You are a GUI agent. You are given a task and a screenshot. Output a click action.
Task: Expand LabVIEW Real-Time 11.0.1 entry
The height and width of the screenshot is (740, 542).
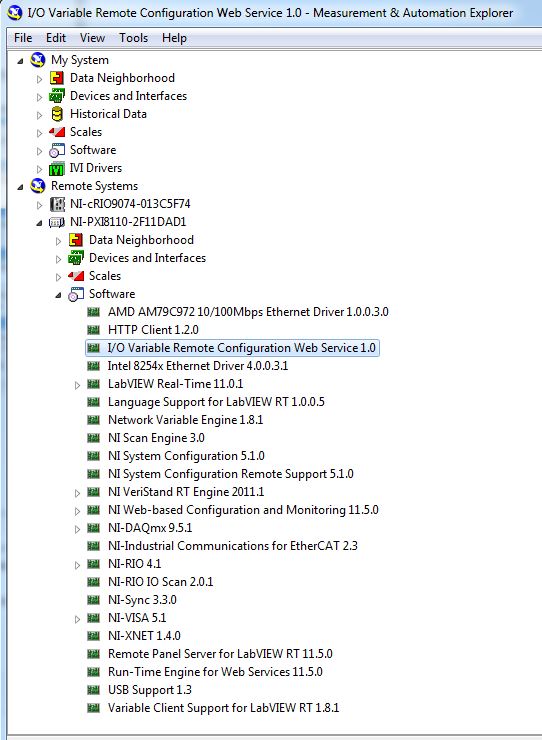click(x=77, y=385)
